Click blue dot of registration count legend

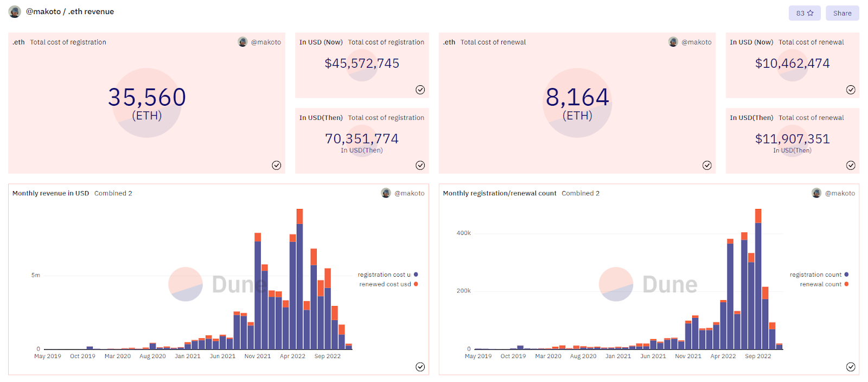pyautogui.click(x=846, y=275)
